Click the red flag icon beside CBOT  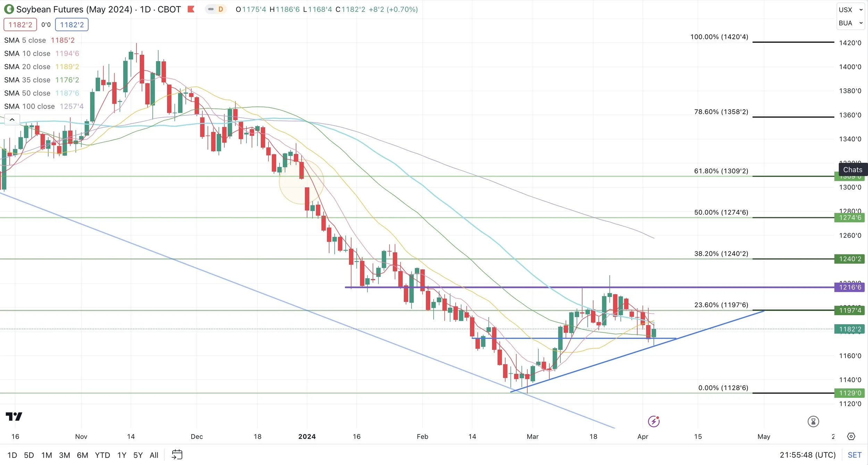[191, 9]
